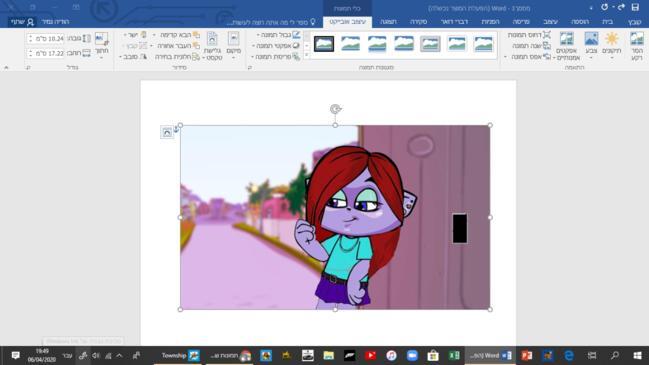
Task: Click the picture height input field
Action: point(46,39)
